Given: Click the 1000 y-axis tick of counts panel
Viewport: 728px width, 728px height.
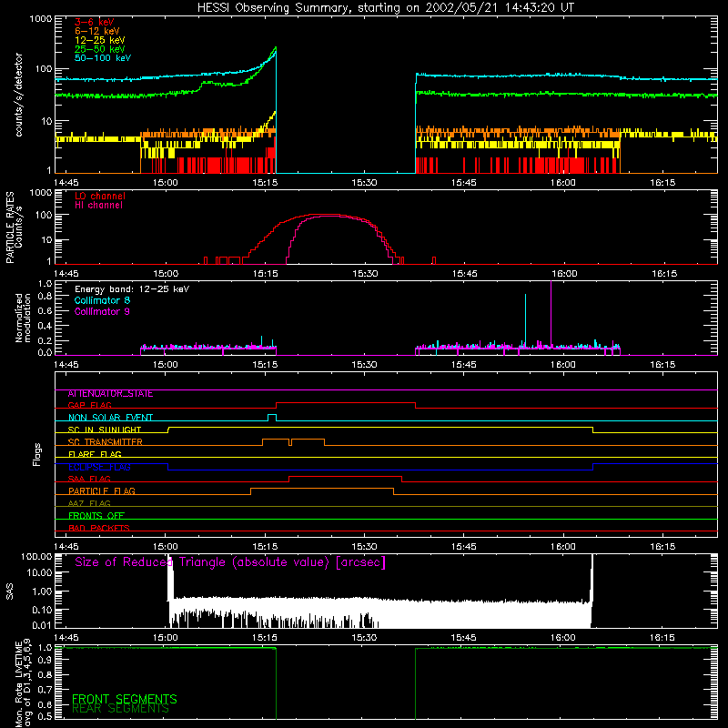Looking at the screenshot, I should coord(40,19).
